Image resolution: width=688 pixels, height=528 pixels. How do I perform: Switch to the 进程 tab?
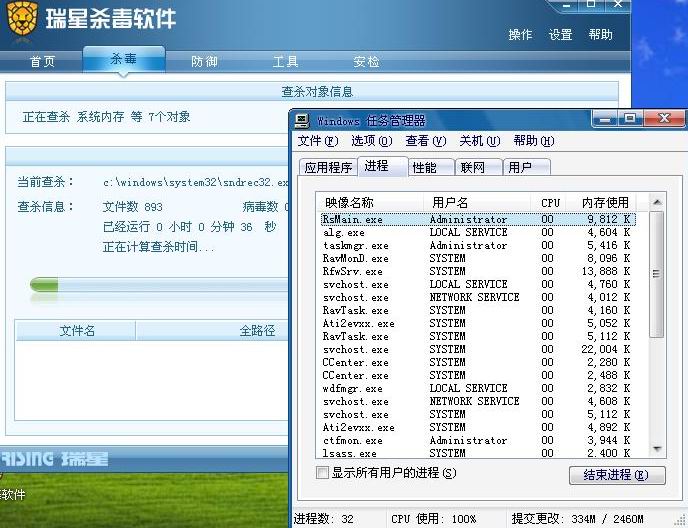click(x=383, y=166)
